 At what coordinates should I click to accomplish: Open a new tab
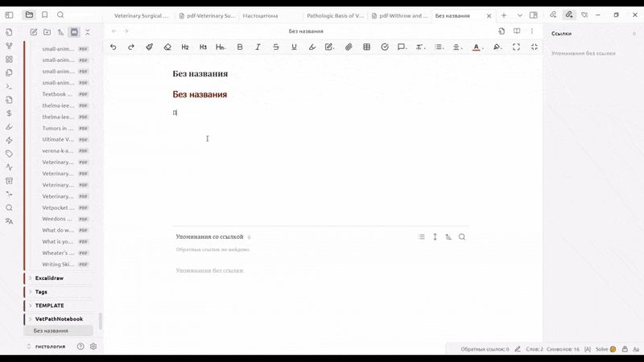tap(504, 15)
